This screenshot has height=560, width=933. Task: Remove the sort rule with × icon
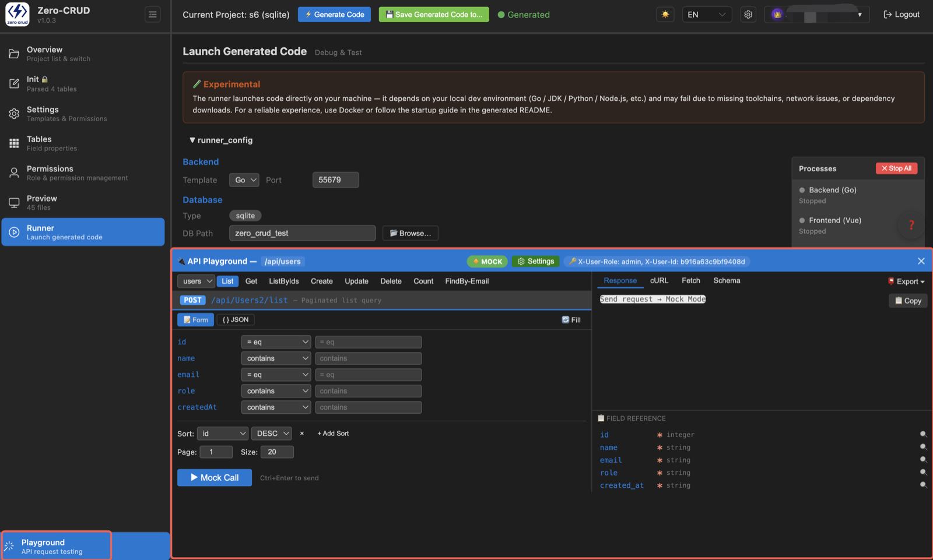click(x=301, y=434)
